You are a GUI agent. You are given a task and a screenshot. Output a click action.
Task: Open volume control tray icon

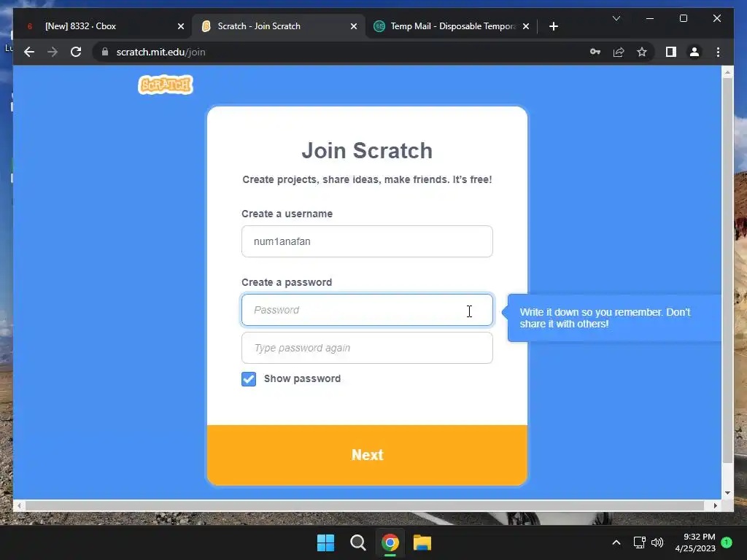657,542
